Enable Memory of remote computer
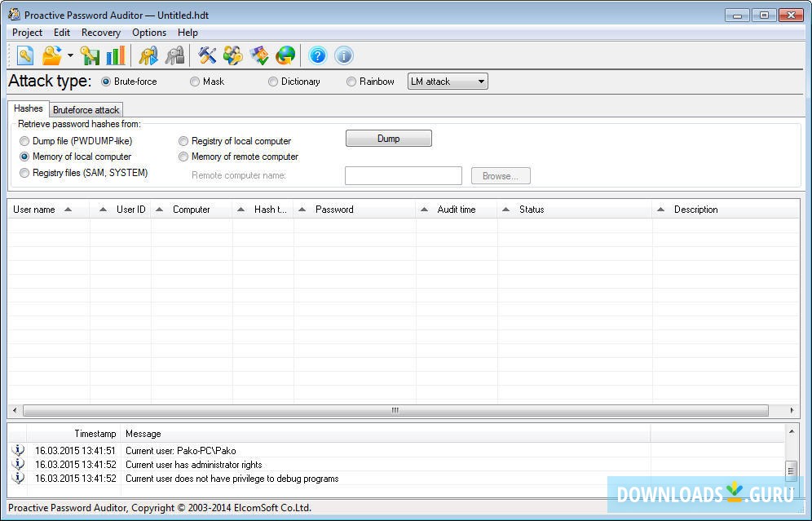Image resolution: width=812 pixels, height=521 pixels. click(183, 157)
